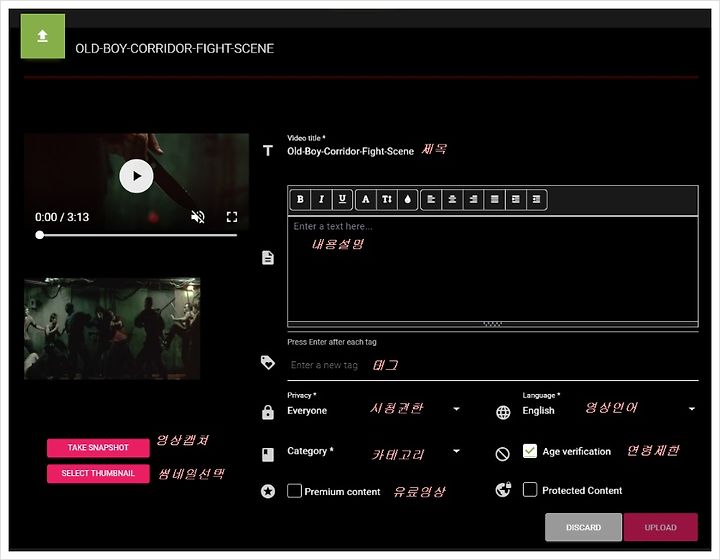Open the Category dropdown arrow

tap(456, 451)
